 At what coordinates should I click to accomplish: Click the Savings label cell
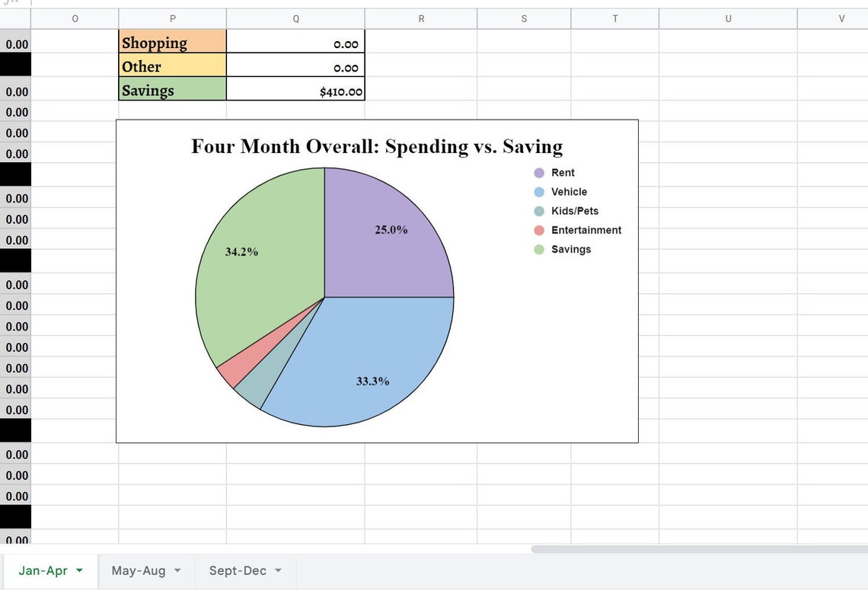point(172,88)
